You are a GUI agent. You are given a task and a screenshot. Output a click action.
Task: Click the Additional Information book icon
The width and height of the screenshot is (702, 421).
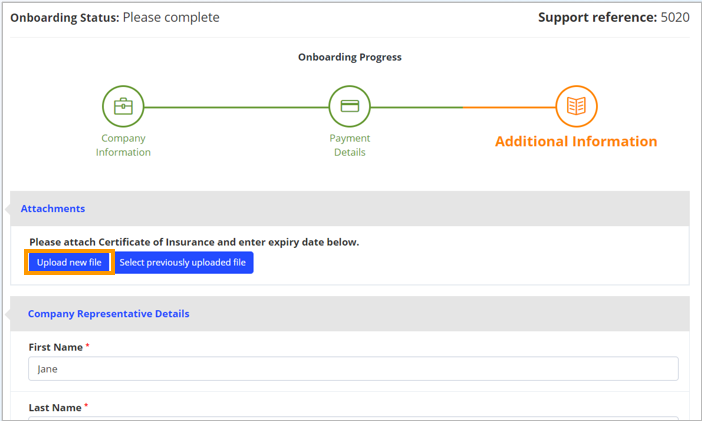tap(576, 107)
